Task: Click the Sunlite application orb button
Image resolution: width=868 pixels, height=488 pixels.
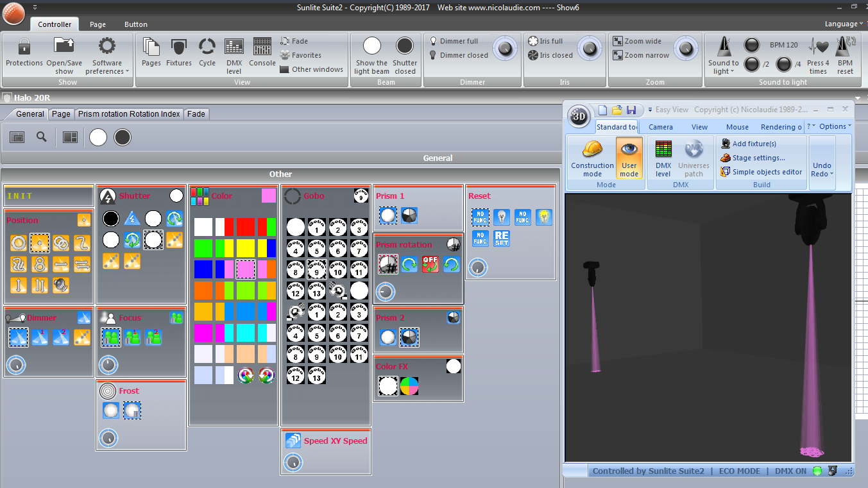Action: point(13,13)
